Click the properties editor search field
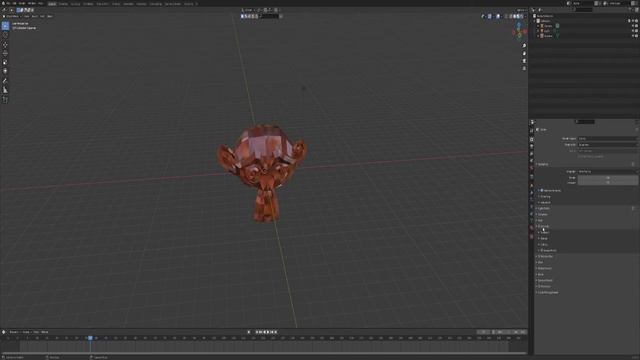The width and height of the screenshot is (640, 360). tap(585, 122)
